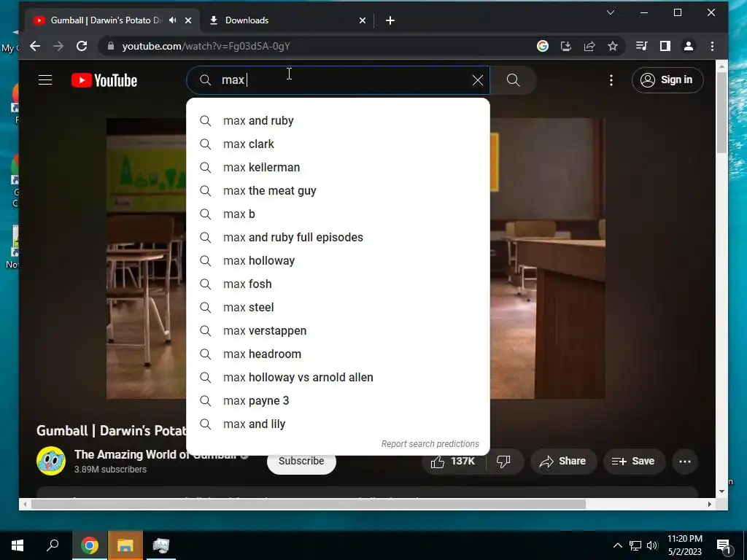Choose 'max and lily' search suggestion
The height and width of the screenshot is (560, 747).
338,424
